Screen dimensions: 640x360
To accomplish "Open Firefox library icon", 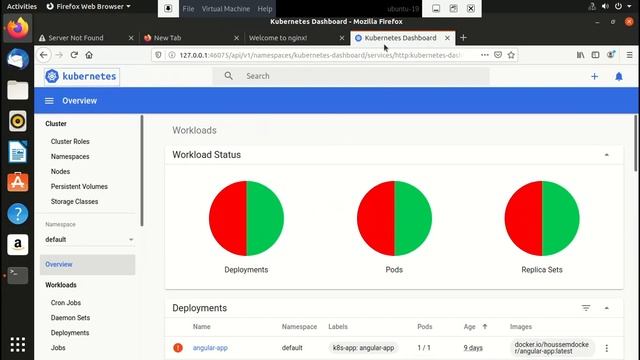I will 580,55.
